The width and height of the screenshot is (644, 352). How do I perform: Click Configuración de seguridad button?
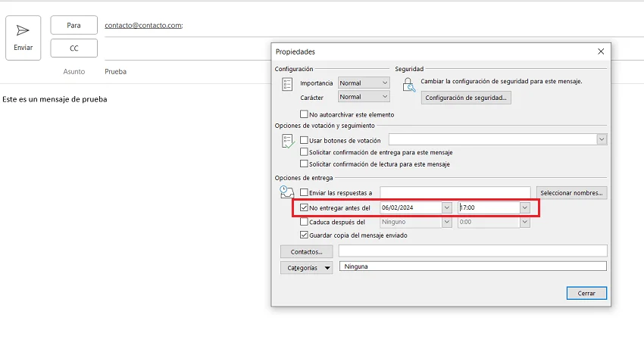pyautogui.click(x=466, y=98)
